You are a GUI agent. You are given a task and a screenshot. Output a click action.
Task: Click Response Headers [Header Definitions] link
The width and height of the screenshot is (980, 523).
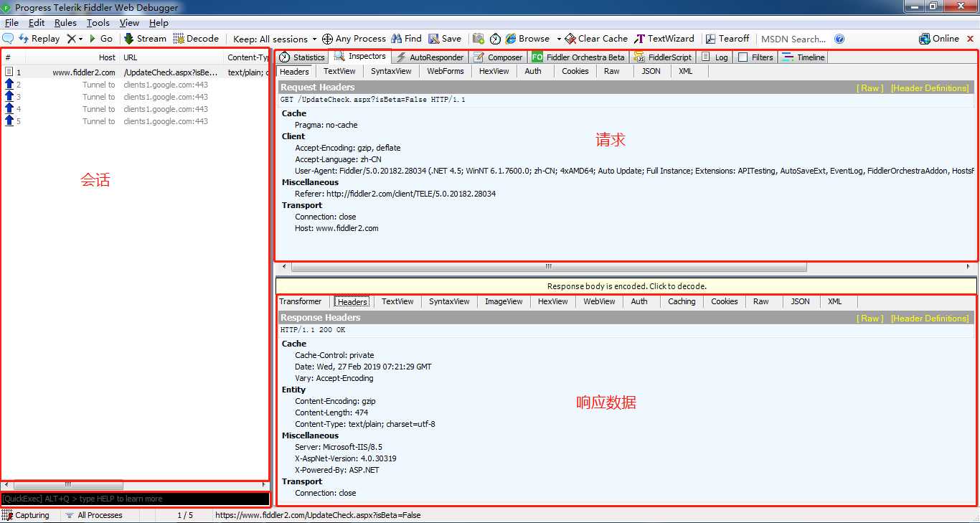[930, 319]
